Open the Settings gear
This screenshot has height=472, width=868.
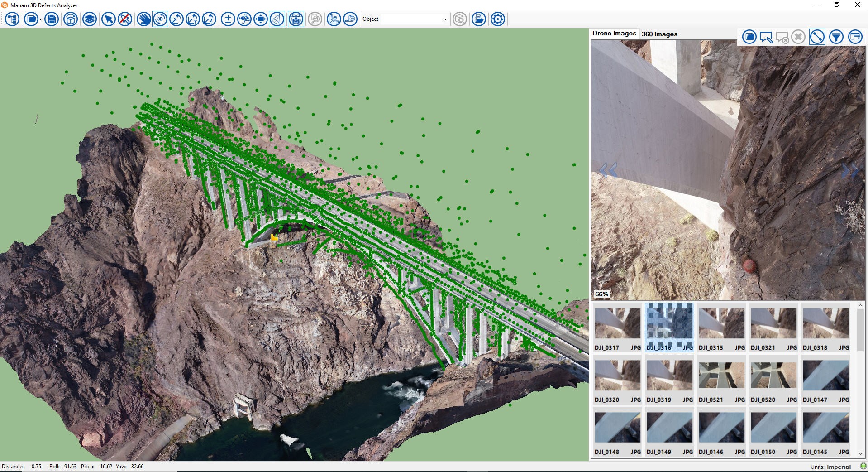[x=497, y=19]
